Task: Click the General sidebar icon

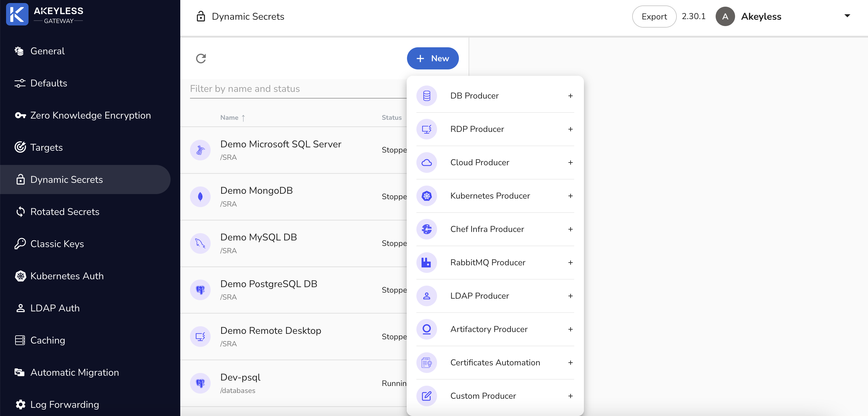Action: point(19,51)
